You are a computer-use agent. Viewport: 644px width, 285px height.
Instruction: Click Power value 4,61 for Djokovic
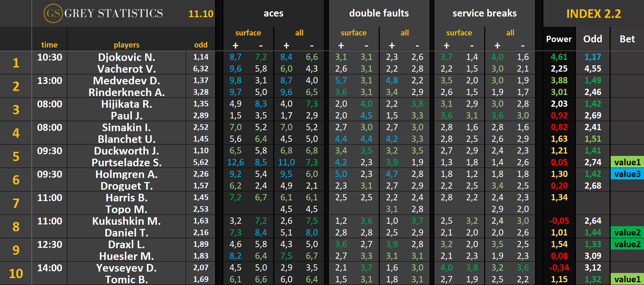coord(559,57)
